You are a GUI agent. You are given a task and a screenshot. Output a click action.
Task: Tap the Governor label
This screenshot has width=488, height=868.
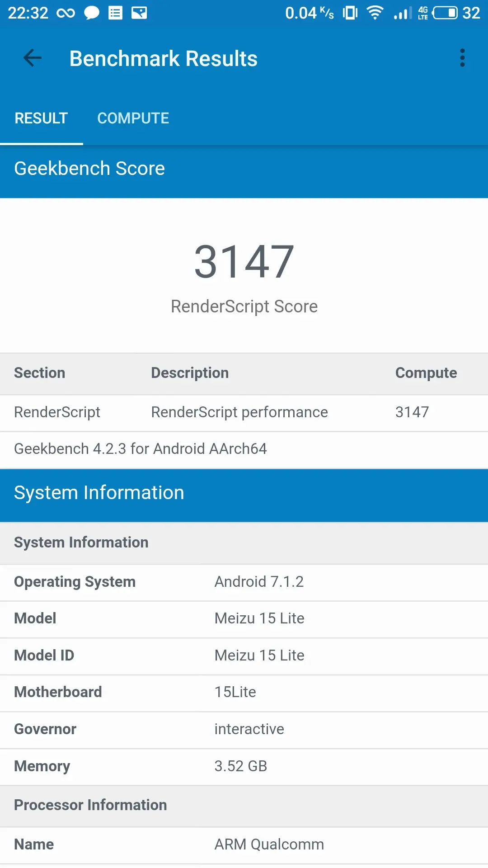click(45, 729)
